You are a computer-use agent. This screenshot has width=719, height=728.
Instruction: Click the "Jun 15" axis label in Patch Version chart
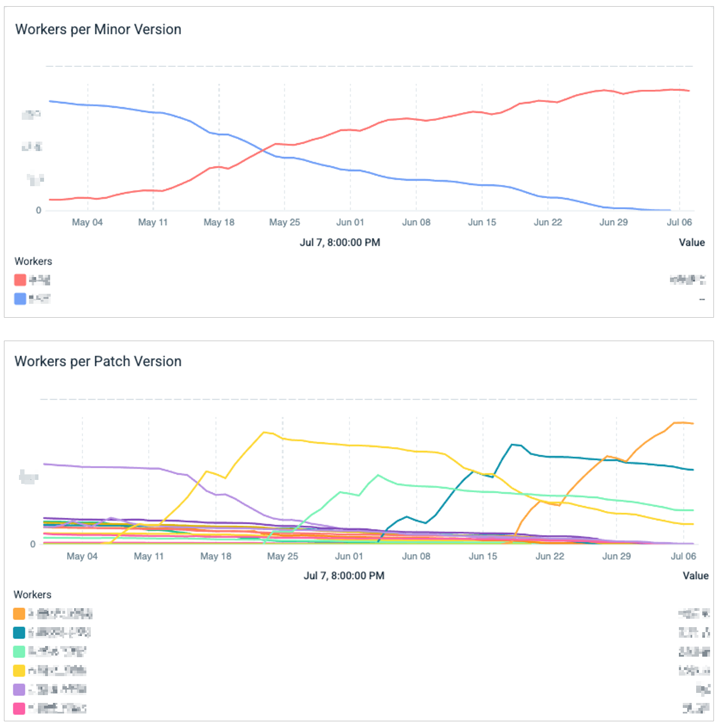483,556
